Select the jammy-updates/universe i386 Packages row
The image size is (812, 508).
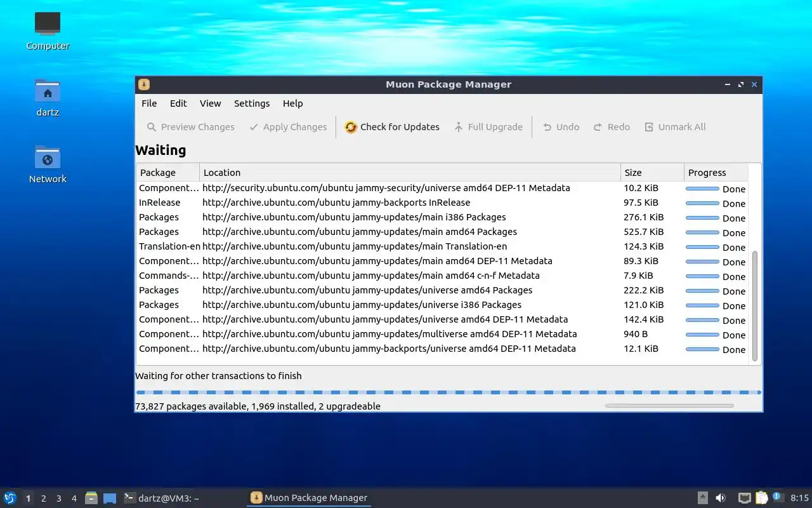pyautogui.click(x=442, y=305)
